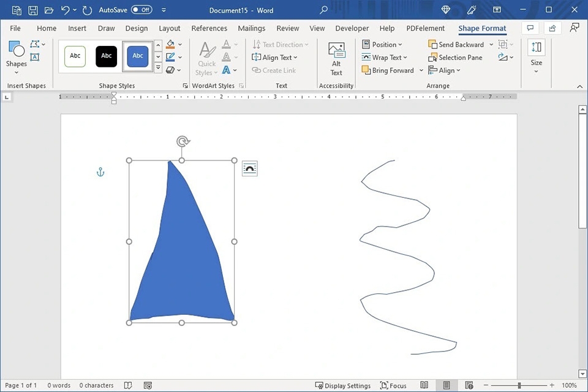Toggle the AutoSave switch
The width and height of the screenshot is (588, 392).
pyautogui.click(x=141, y=10)
